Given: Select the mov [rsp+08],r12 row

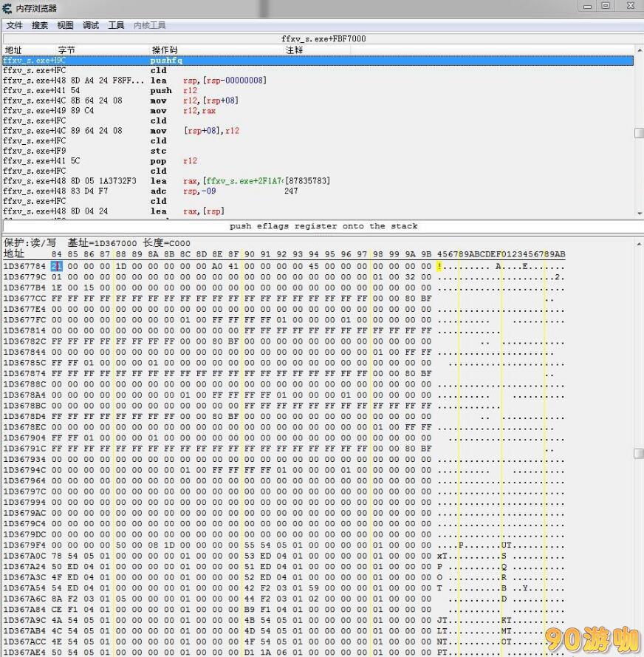Looking at the screenshot, I should click(318, 131).
